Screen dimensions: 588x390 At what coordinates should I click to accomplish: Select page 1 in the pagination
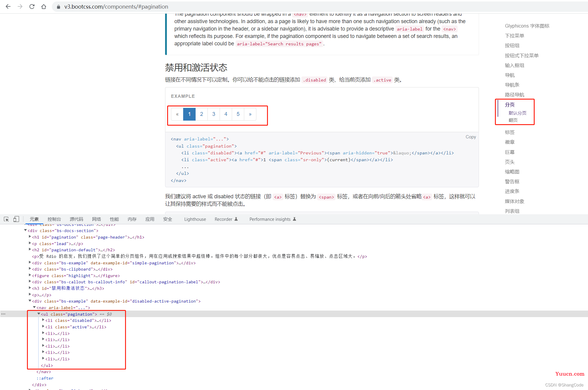189,114
